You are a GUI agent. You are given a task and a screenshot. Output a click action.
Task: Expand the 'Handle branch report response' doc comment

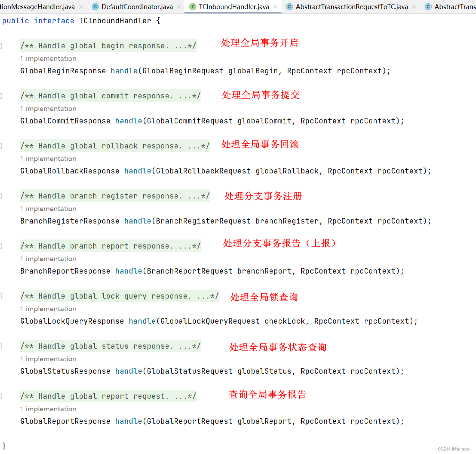110,246
